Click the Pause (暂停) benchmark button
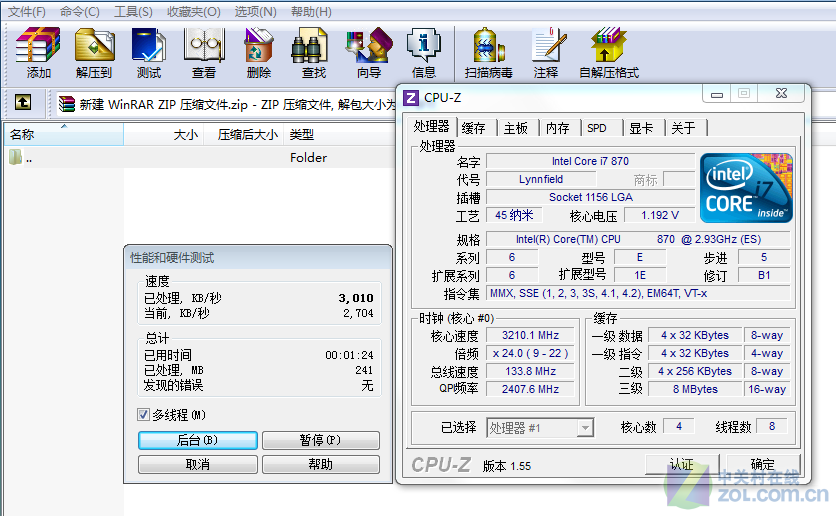The height and width of the screenshot is (516, 836). click(x=320, y=440)
